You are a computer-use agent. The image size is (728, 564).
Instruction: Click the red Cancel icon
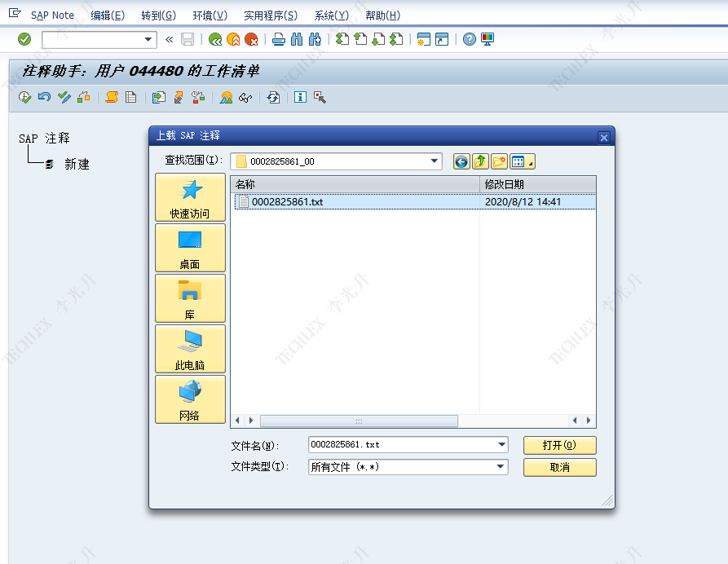point(251,39)
